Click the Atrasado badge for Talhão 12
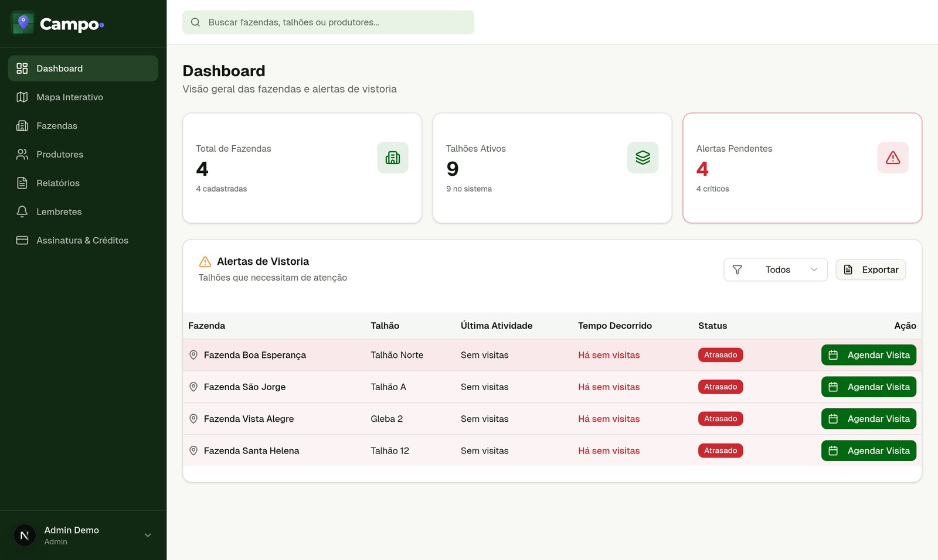The height and width of the screenshot is (560, 938). click(721, 451)
